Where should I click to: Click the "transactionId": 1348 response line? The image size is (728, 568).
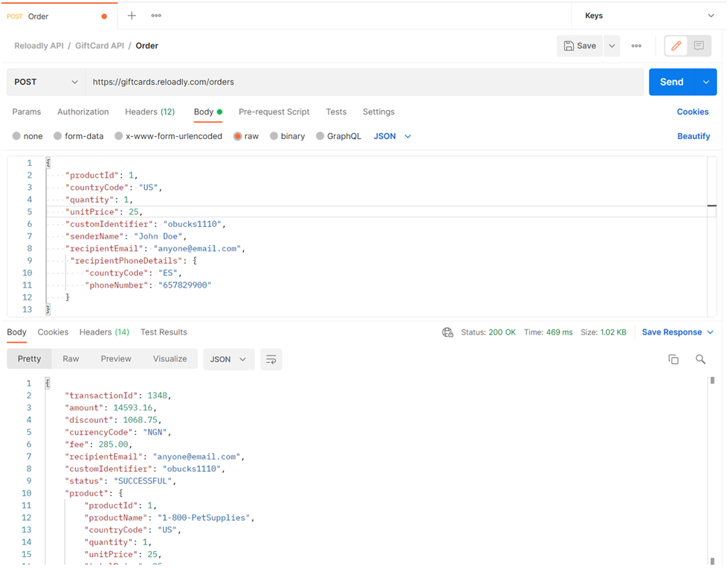point(118,396)
